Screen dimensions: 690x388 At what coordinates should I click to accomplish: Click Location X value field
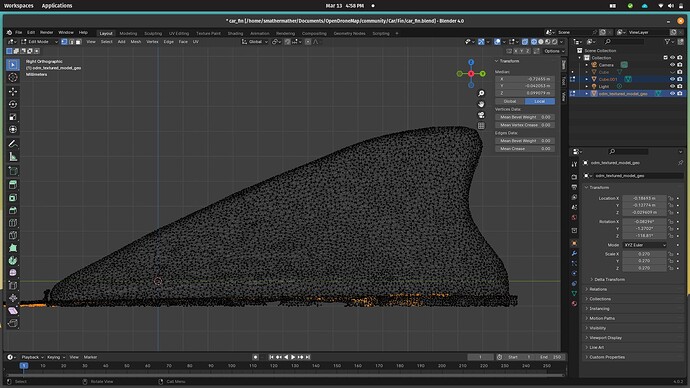tap(645, 198)
